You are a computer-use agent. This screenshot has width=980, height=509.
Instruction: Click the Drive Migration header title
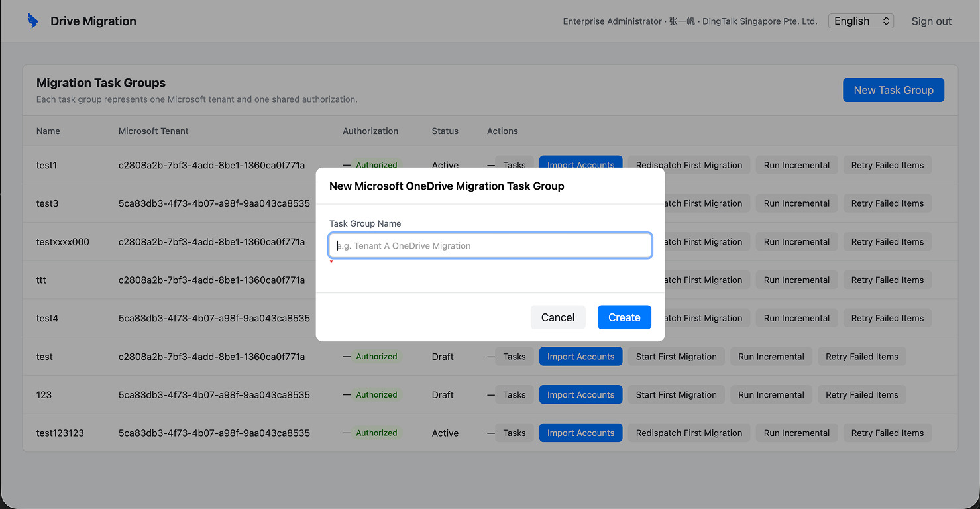[x=93, y=21]
